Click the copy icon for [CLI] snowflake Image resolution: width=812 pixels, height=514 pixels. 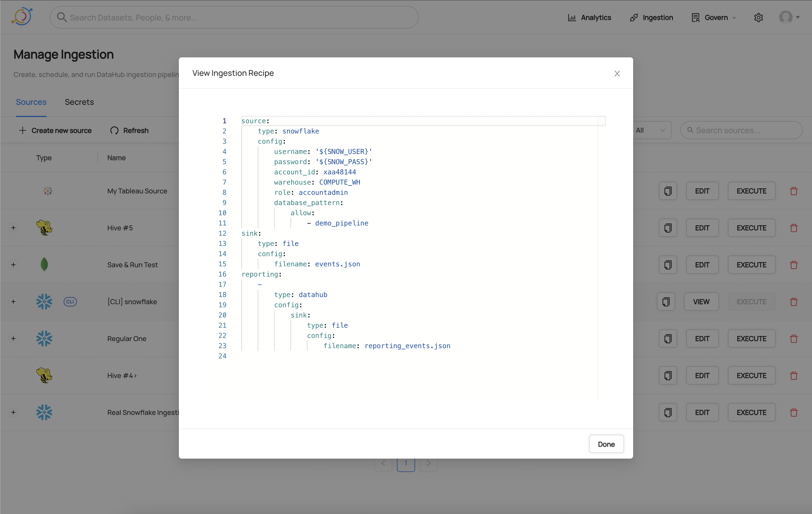pyautogui.click(x=666, y=302)
